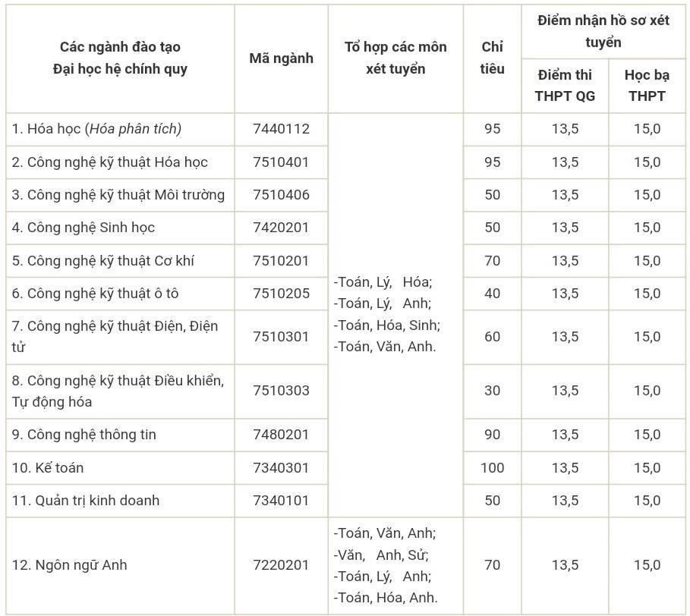690x616 pixels.
Task: Click the 'Điểm nhận hồ sơ xét tuyển' header
Action: click(x=603, y=31)
